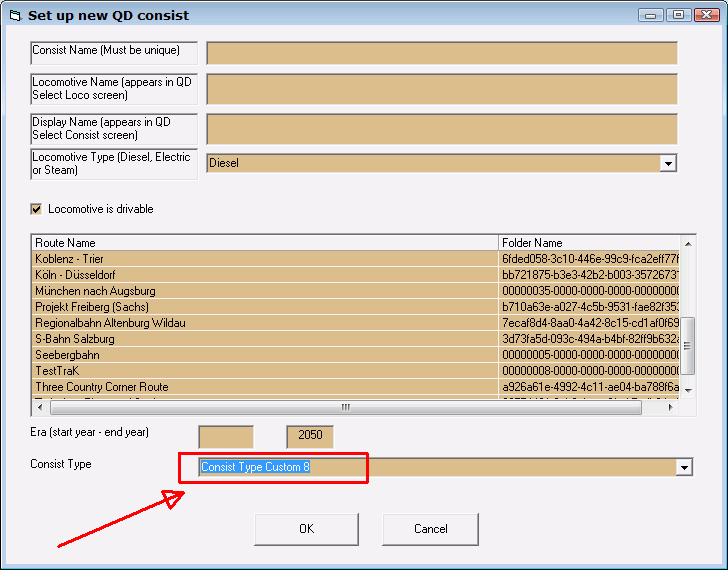
Task: Select the Seebergbahn route row
Action: click(265, 355)
